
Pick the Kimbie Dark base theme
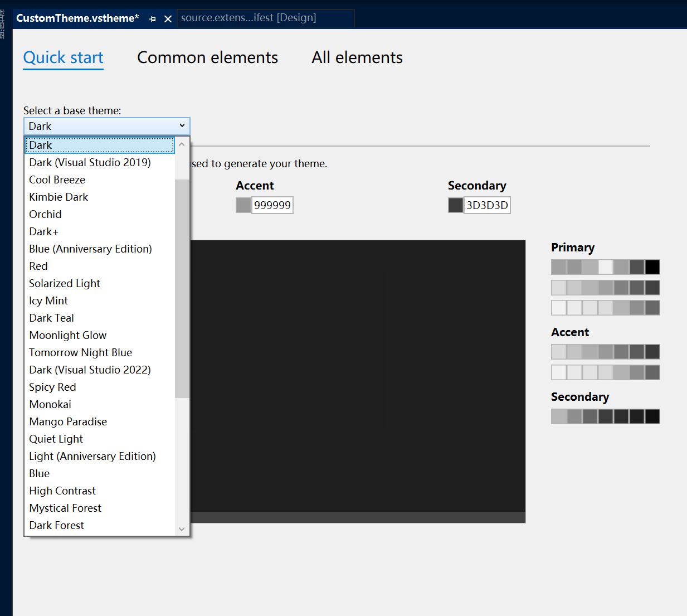[59, 197]
